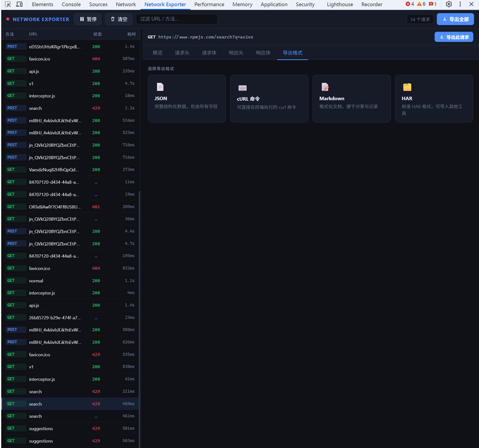The image size is (479, 448).
Task: Click the request list vertical scrollbar
Action: [140, 319]
